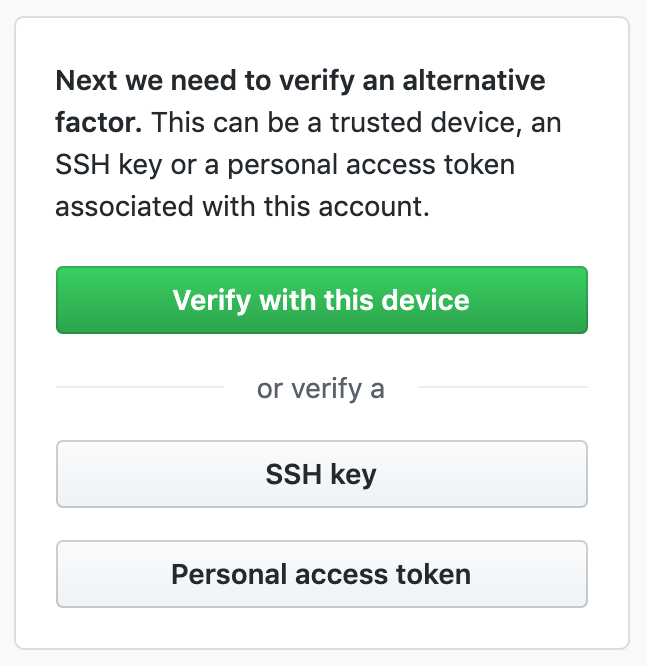Click empty space above the heading text
646x666 pixels.
click(x=321, y=40)
